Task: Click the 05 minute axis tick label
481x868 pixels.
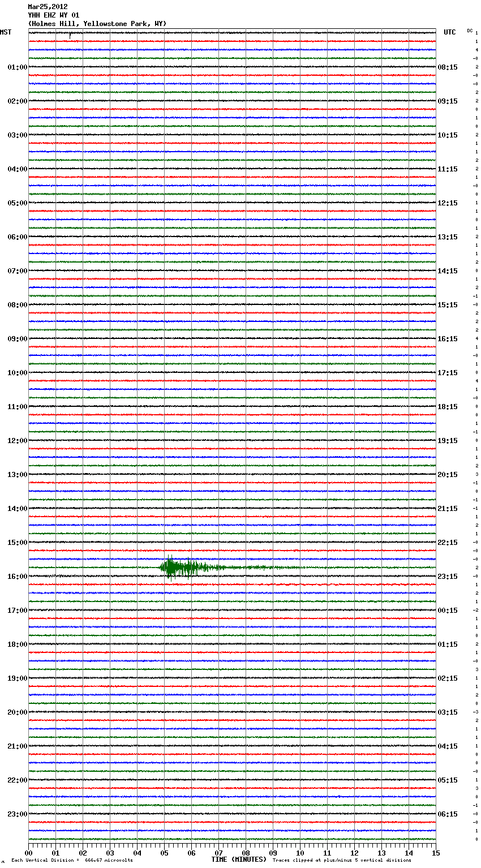Action: click(164, 853)
